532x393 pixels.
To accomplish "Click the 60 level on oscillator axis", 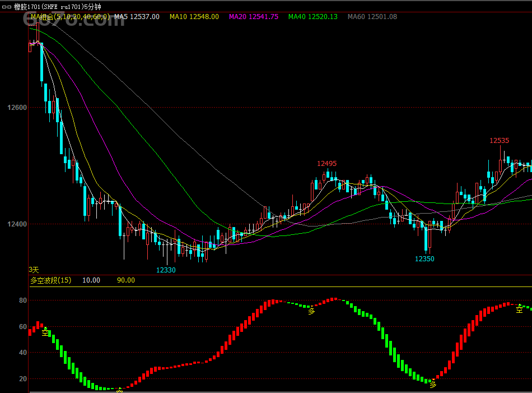I will [x=23, y=326].
